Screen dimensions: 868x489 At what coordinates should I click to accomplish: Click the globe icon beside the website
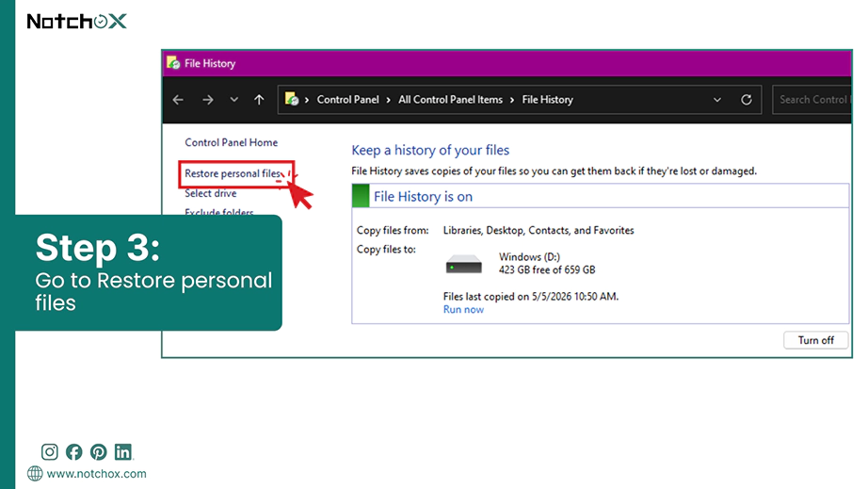[35, 474]
